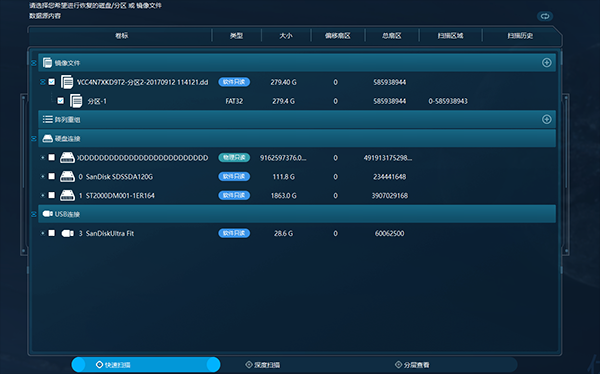Add an image file with the 镜像文件 plus icon
The height and width of the screenshot is (374, 600).
coord(546,63)
